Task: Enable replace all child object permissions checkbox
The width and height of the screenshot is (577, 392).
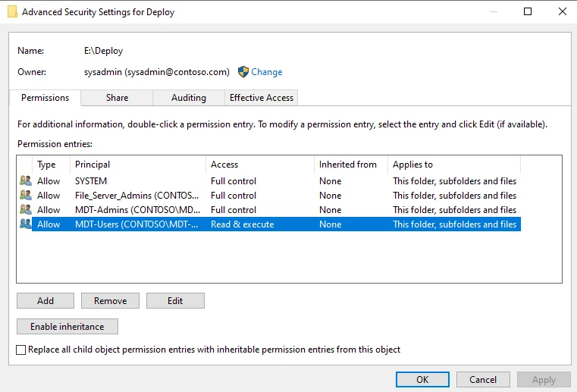Action: pyautogui.click(x=21, y=350)
